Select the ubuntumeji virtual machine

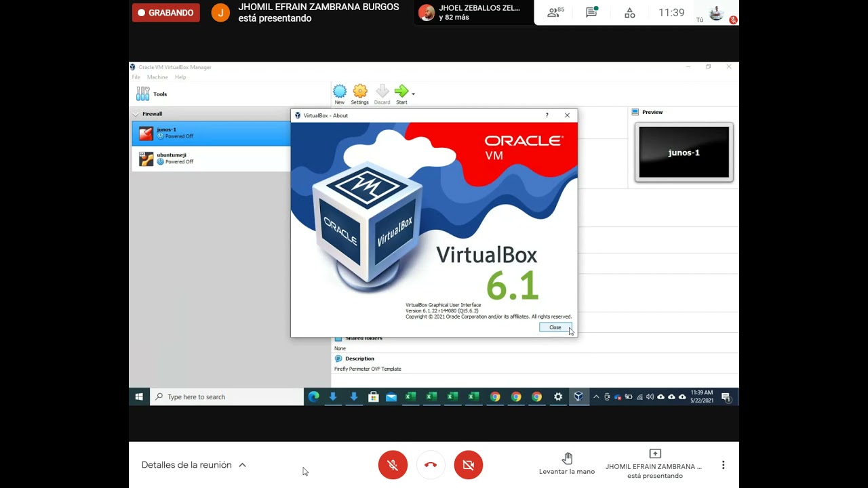(x=211, y=159)
